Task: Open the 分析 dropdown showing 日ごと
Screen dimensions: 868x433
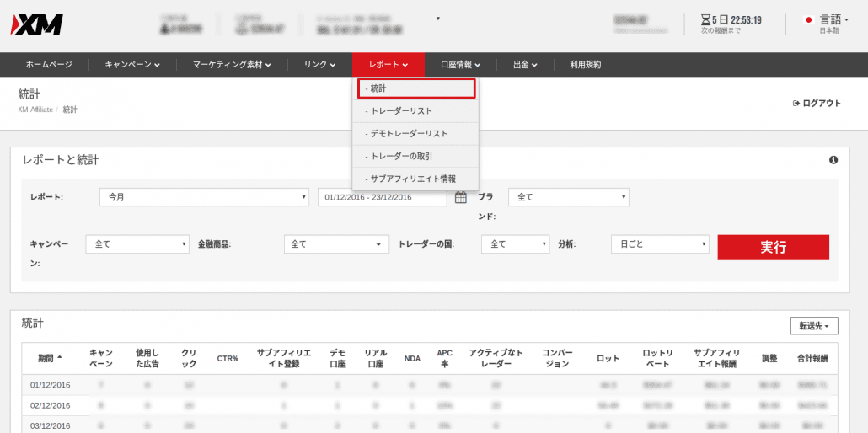Action: 661,244
